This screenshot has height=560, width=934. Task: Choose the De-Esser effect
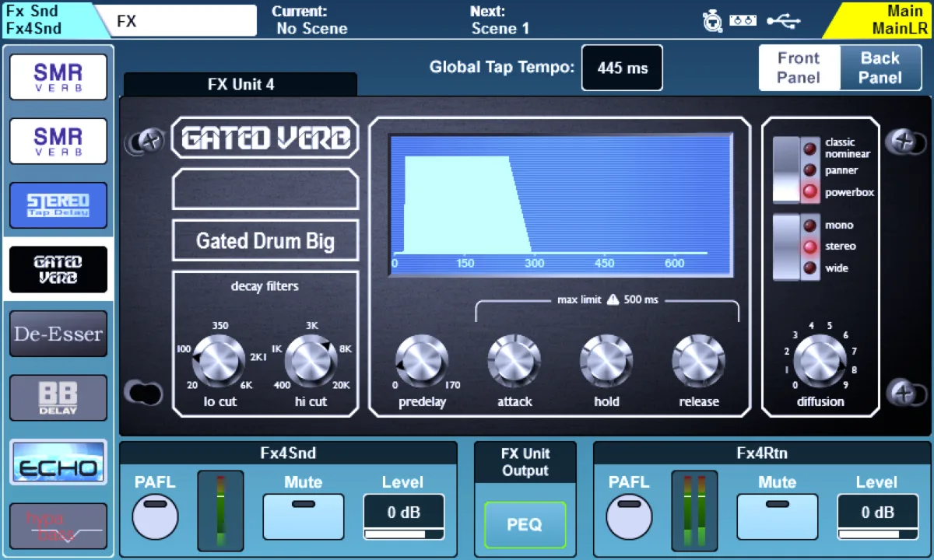pyautogui.click(x=58, y=334)
